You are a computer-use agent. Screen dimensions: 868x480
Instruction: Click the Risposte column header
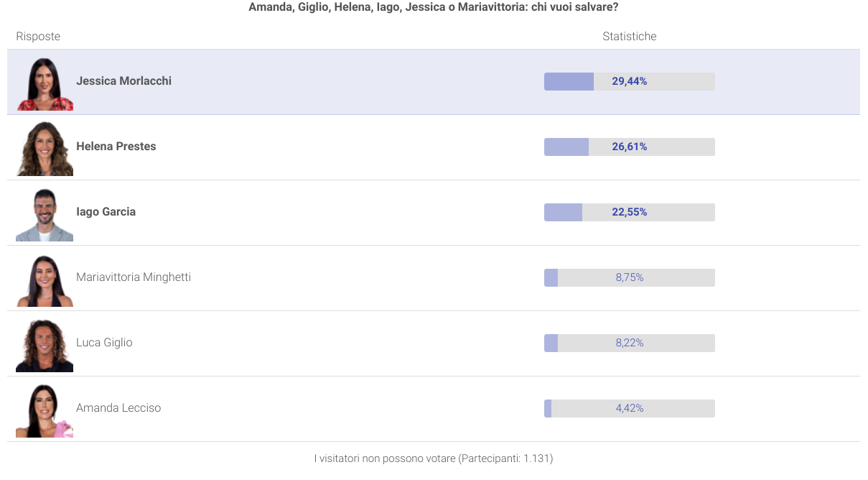coord(38,37)
